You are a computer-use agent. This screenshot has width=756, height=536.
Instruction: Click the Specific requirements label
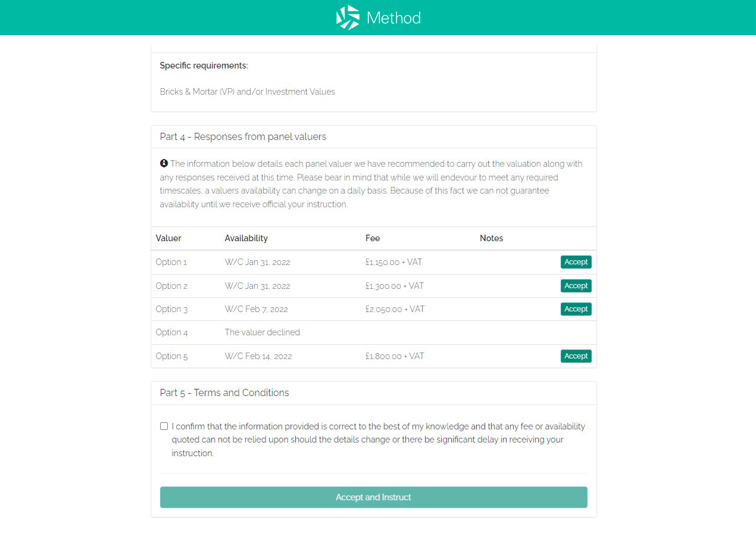pos(204,66)
